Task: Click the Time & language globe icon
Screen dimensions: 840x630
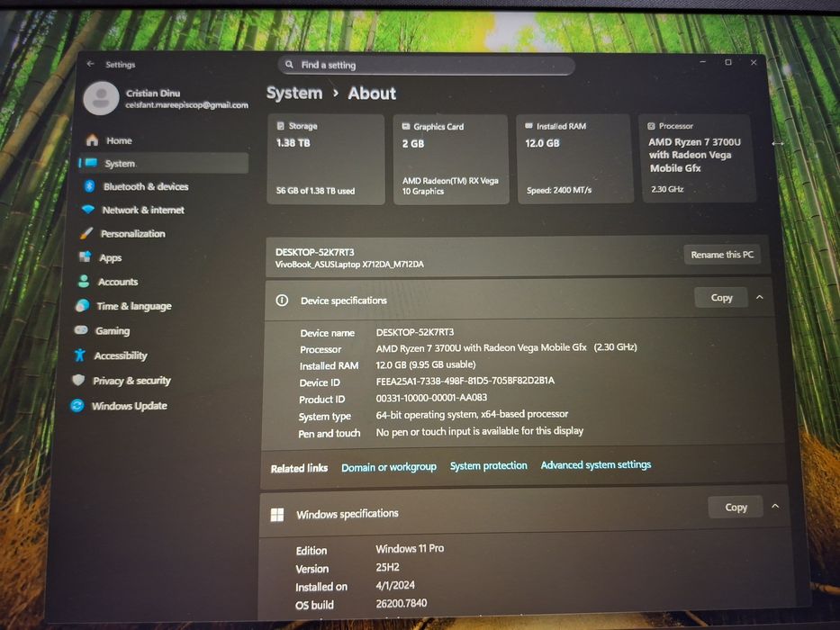Action: [x=82, y=305]
